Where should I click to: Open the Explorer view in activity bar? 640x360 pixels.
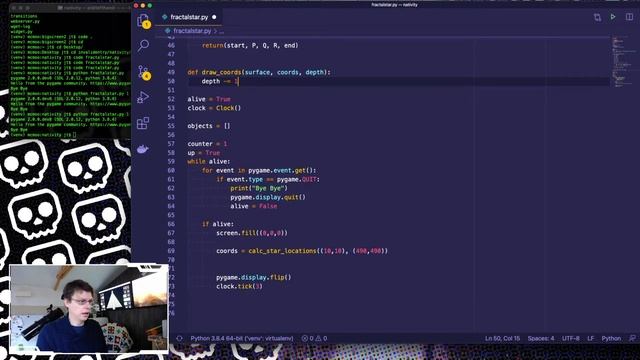143,20
